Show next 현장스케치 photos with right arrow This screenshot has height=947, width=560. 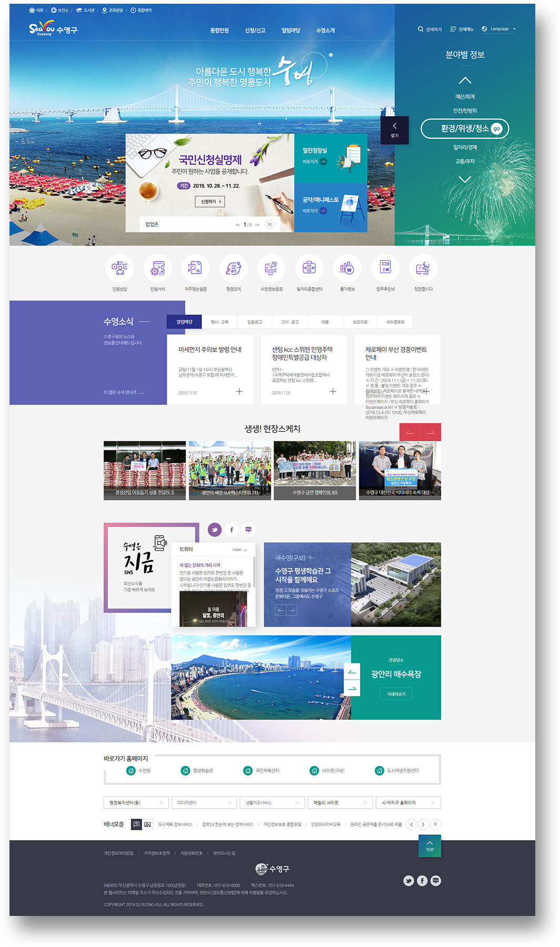(x=431, y=432)
